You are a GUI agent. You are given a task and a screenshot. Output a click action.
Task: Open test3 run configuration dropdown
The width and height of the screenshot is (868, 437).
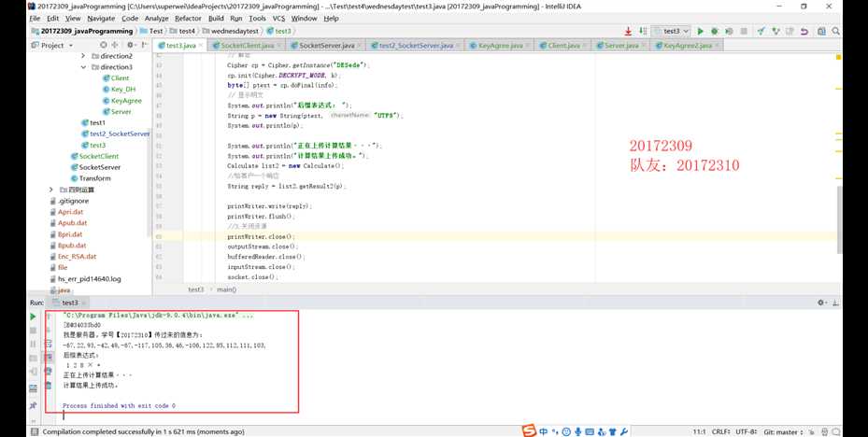point(671,32)
